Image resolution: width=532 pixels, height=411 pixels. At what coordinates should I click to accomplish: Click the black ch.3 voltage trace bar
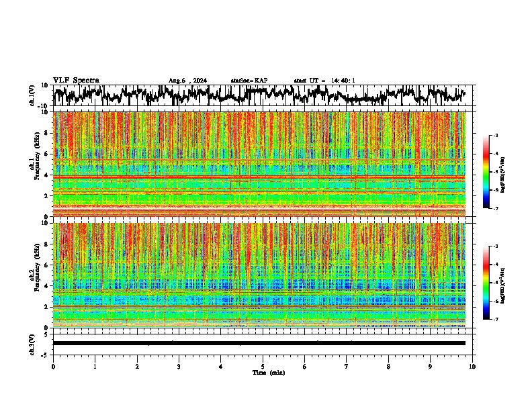tap(259, 343)
